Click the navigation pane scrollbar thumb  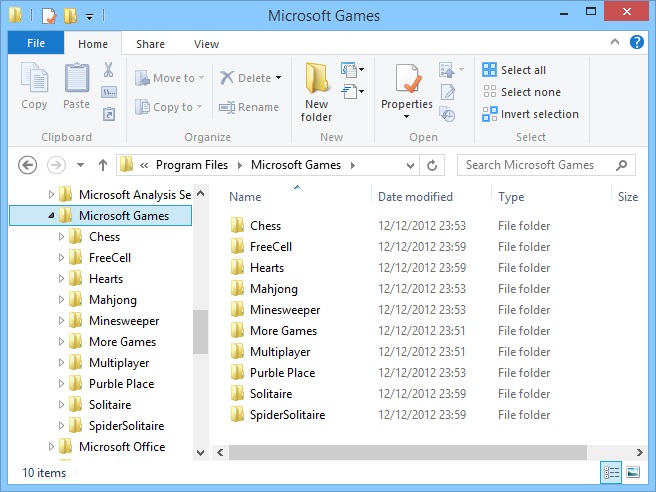201,332
